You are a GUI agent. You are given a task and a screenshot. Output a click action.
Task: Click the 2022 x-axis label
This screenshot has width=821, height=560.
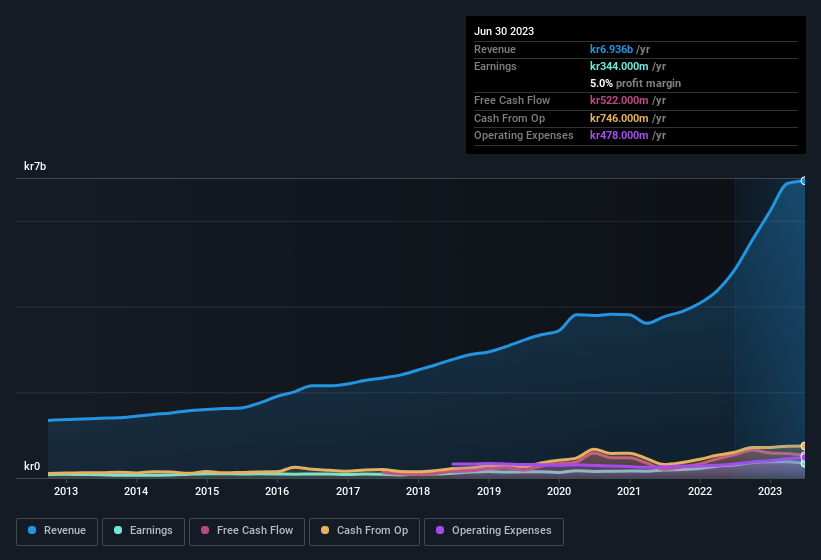[x=700, y=491]
